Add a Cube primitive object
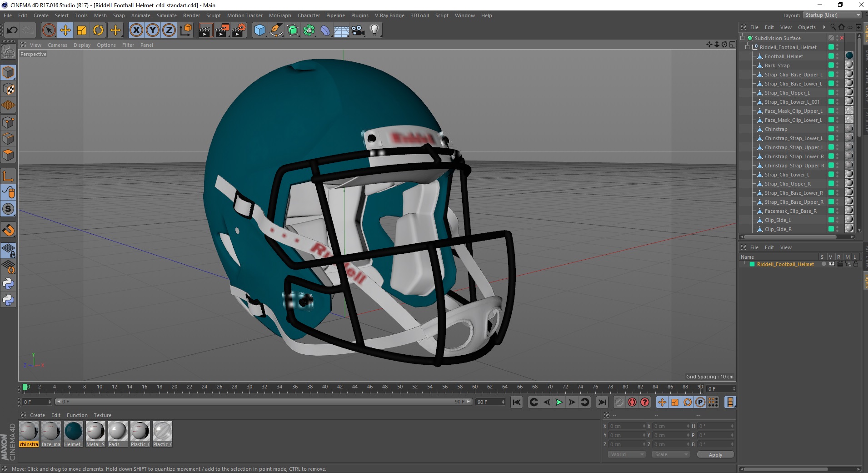Image resolution: width=868 pixels, height=473 pixels. click(259, 30)
